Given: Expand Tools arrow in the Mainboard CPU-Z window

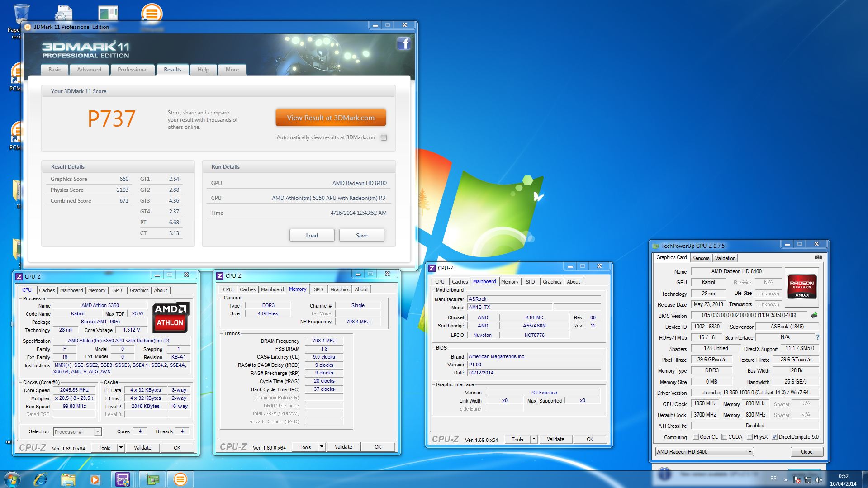Looking at the screenshot, I should click(534, 439).
